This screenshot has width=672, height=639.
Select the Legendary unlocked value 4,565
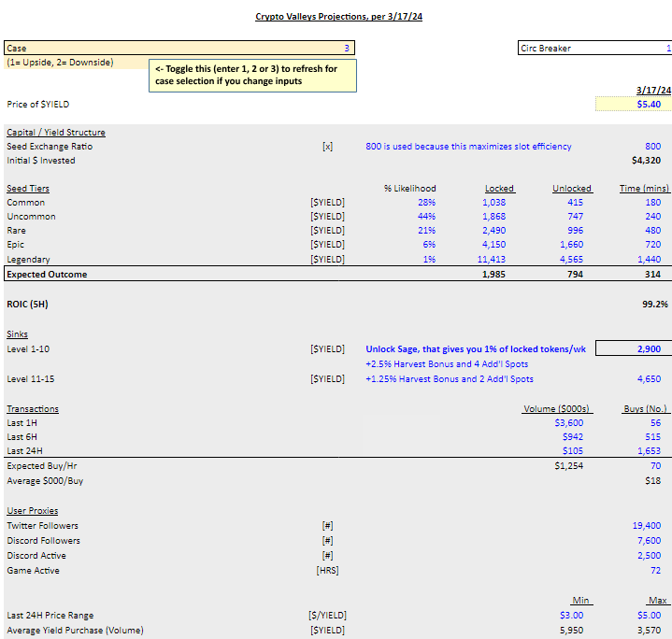(571, 259)
